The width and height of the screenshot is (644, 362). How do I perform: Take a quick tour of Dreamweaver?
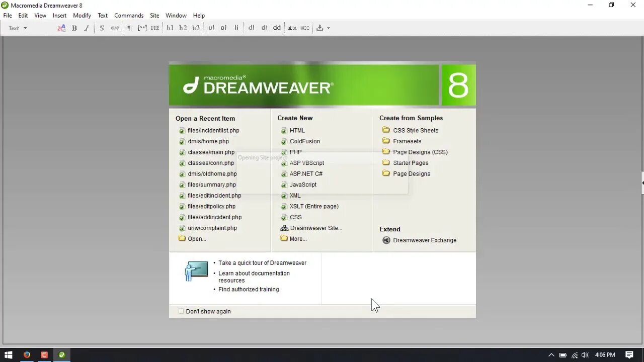click(x=262, y=263)
